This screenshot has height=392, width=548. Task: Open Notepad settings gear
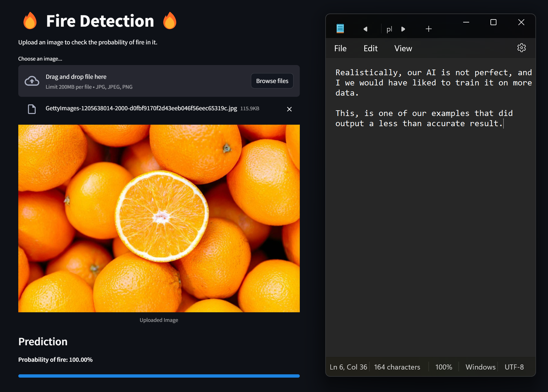pyautogui.click(x=522, y=48)
